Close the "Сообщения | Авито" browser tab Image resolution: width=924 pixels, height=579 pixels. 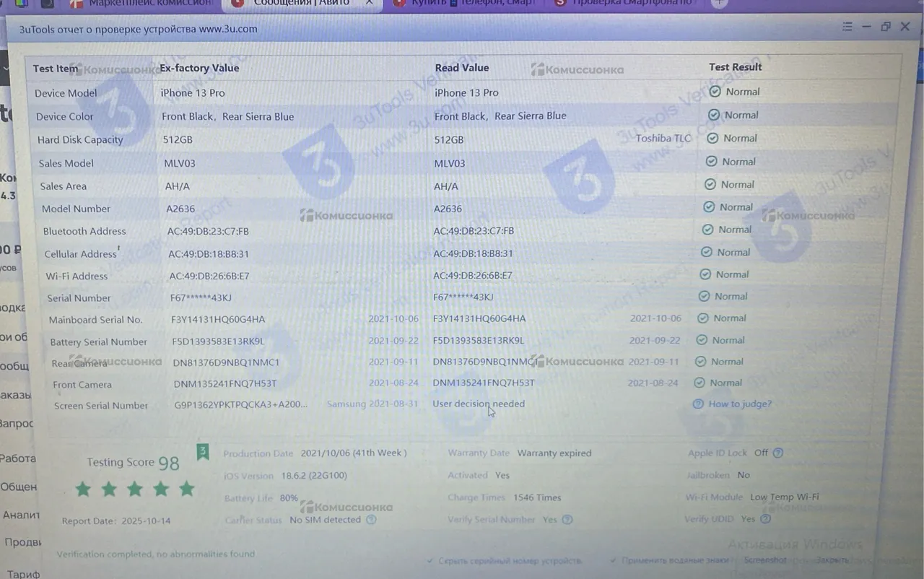click(x=370, y=3)
